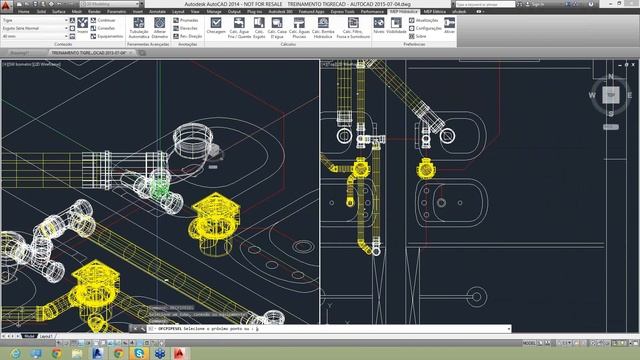Open Skype from the taskbar
Screen dimensions: 640x360
pos(139,353)
